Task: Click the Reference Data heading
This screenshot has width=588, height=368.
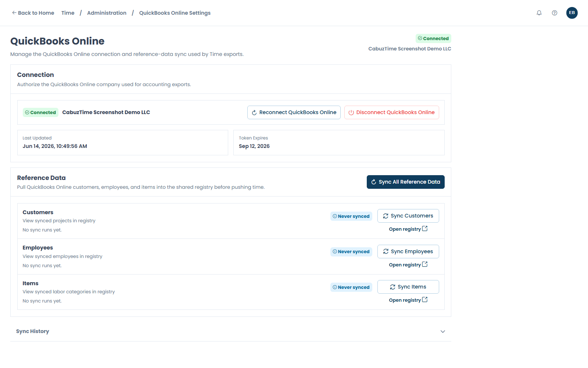Action: 42,178
